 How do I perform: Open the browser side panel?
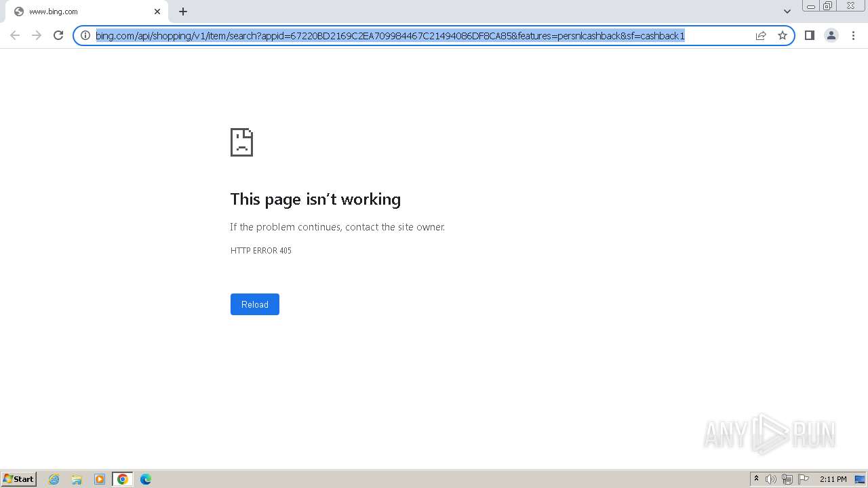(809, 35)
